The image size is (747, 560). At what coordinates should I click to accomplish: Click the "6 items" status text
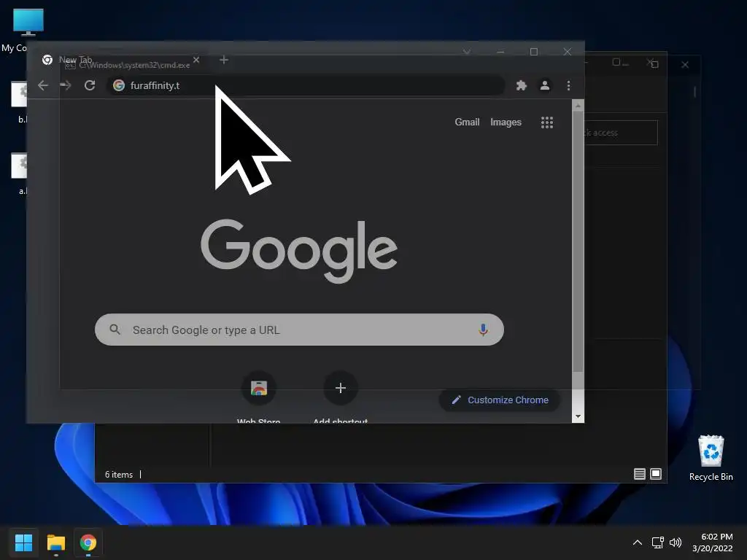tap(119, 474)
